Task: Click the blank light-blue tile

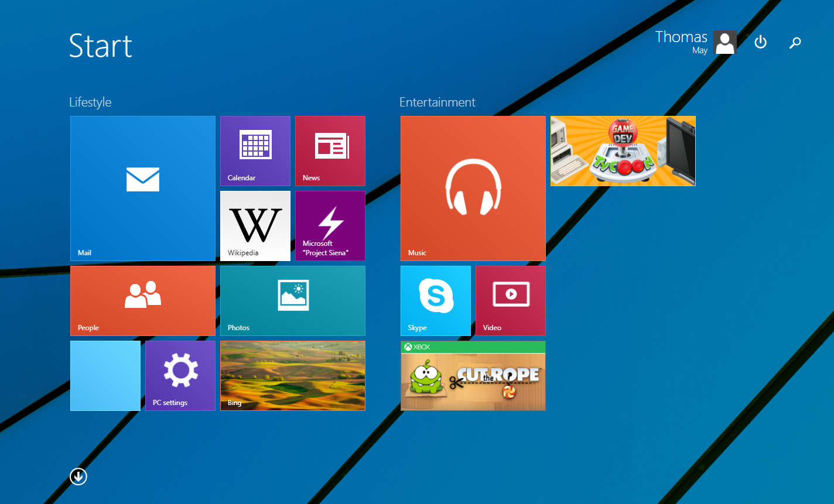Action: tap(105, 376)
